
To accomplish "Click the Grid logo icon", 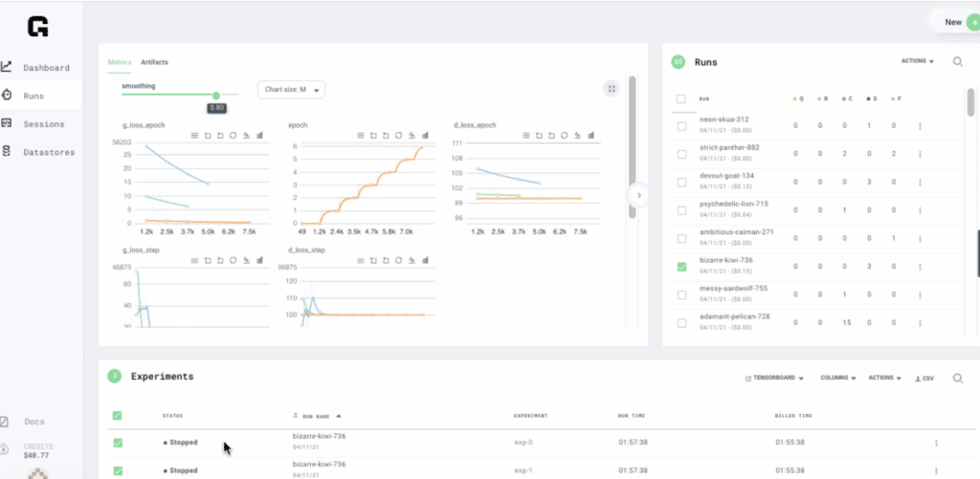I will (37, 26).
